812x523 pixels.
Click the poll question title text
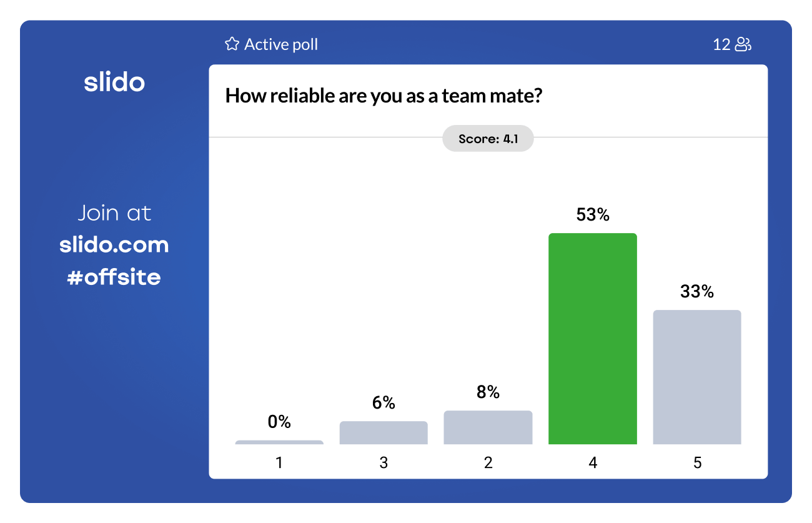pos(383,96)
